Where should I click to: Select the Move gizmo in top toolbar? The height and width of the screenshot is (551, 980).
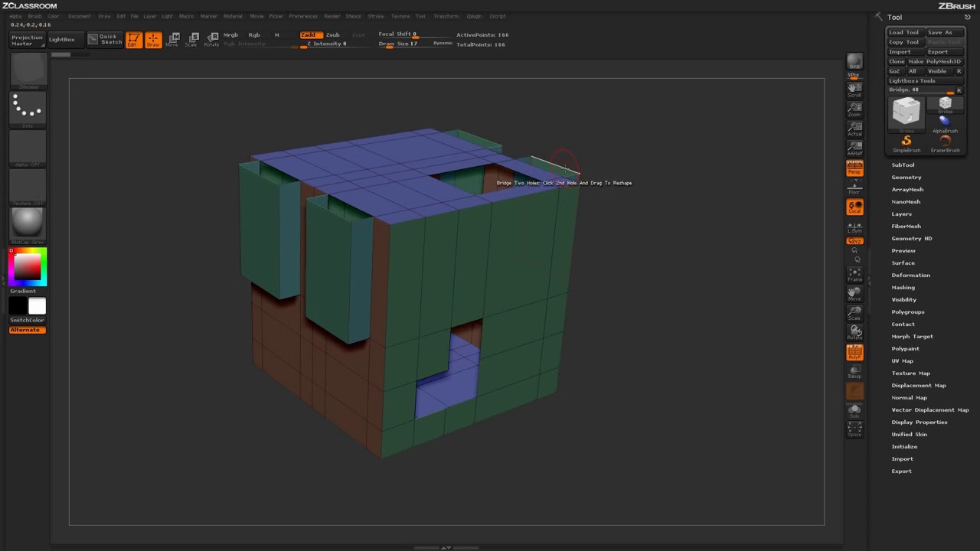173,40
